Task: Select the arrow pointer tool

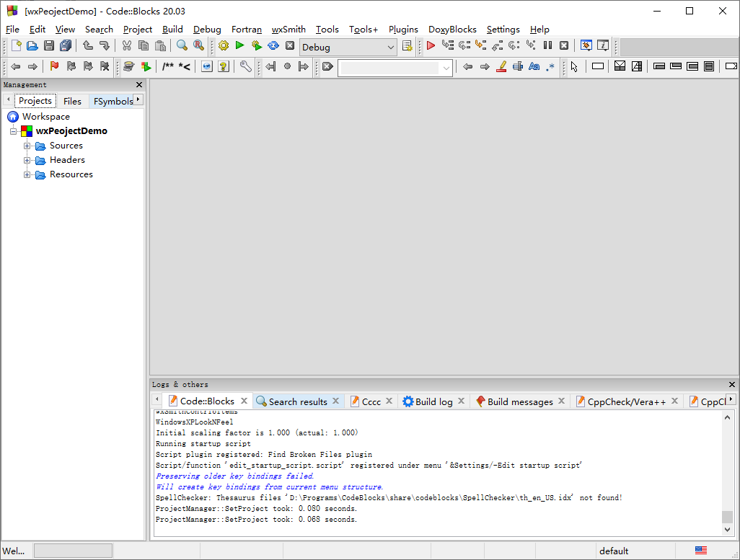Action: click(x=574, y=66)
